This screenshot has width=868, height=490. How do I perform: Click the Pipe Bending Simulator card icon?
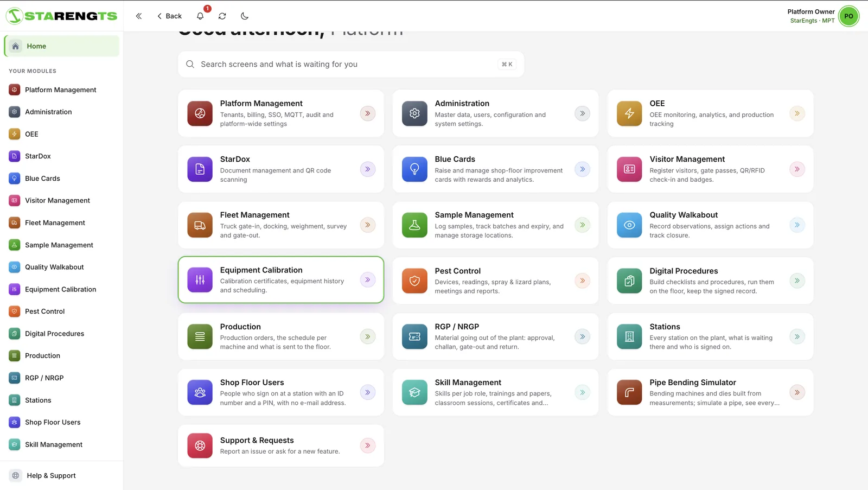coord(629,392)
